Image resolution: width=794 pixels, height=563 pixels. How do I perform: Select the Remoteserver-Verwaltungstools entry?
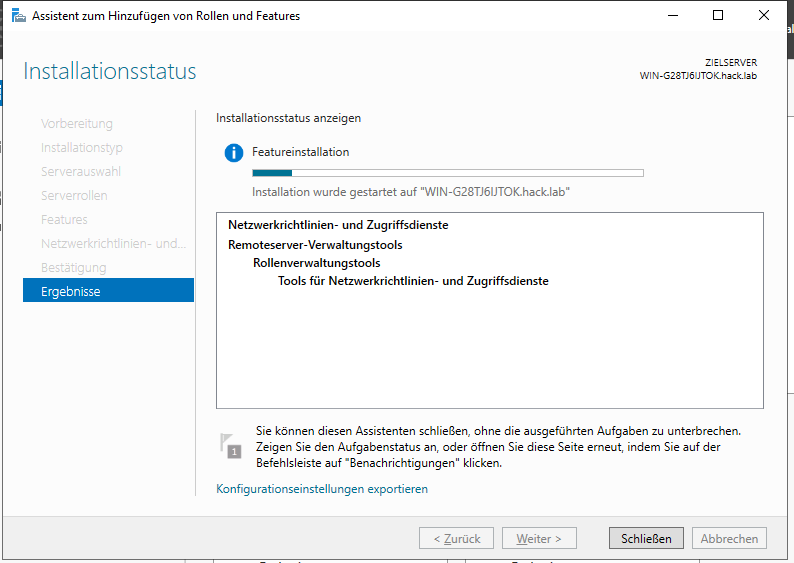point(315,244)
